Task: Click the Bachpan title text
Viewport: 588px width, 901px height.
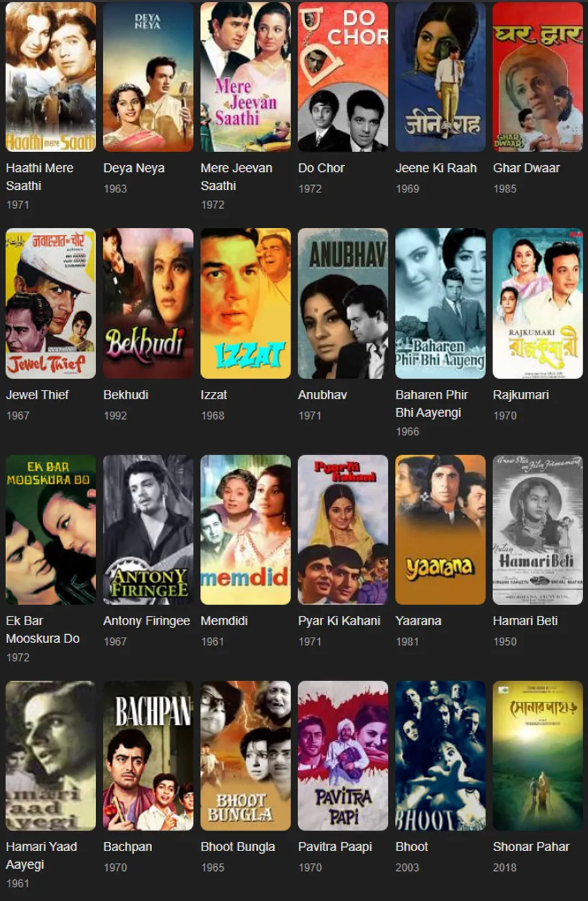Action: [x=128, y=846]
